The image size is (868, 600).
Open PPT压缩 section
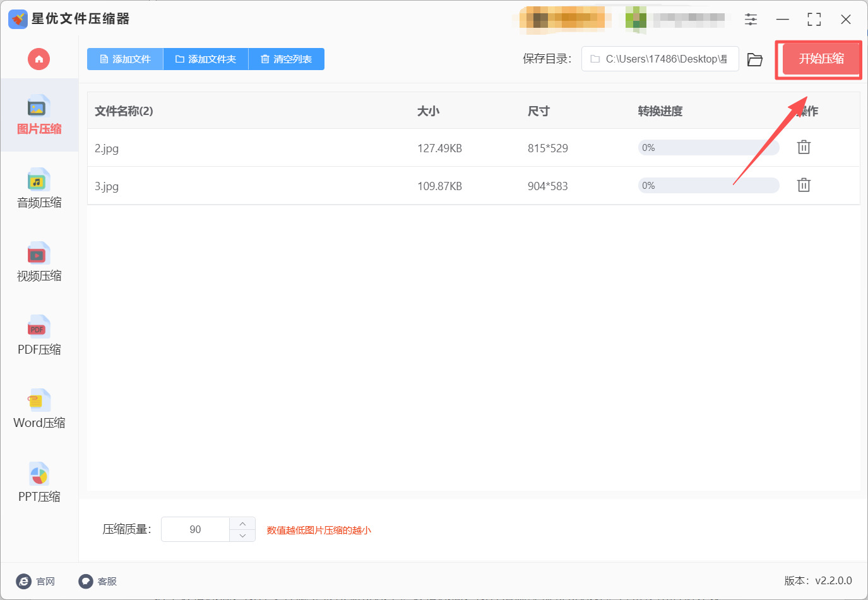39,483
